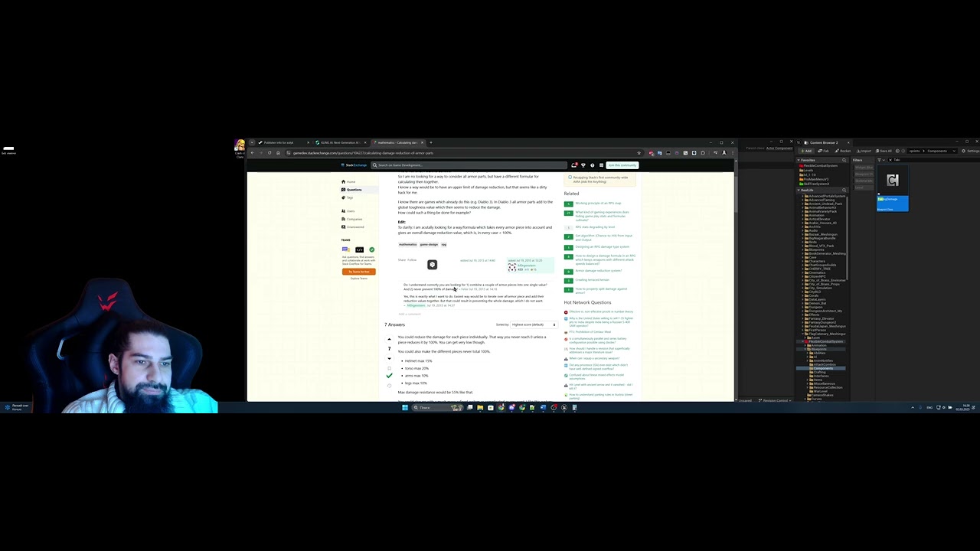The width and height of the screenshot is (980, 551).
Task: Select FlexibleCombatSystem in Favorites
Action: pyautogui.click(x=820, y=165)
